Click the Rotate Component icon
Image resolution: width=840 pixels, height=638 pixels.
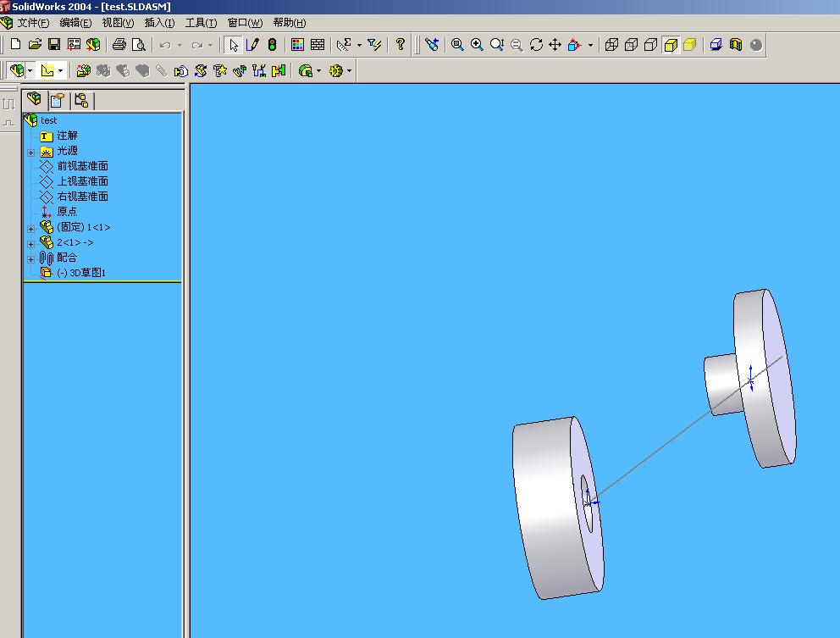coord(201,70)
